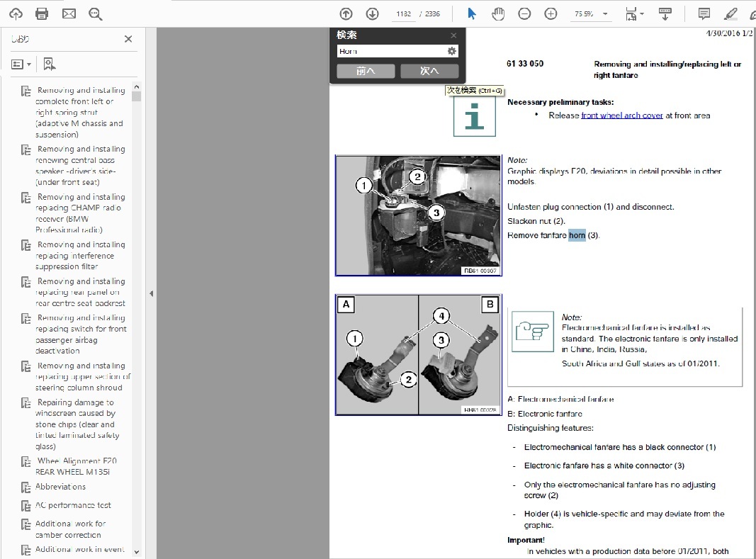Open the AC performance test bookmark
The image size is (756, 559).
[73, 505]
